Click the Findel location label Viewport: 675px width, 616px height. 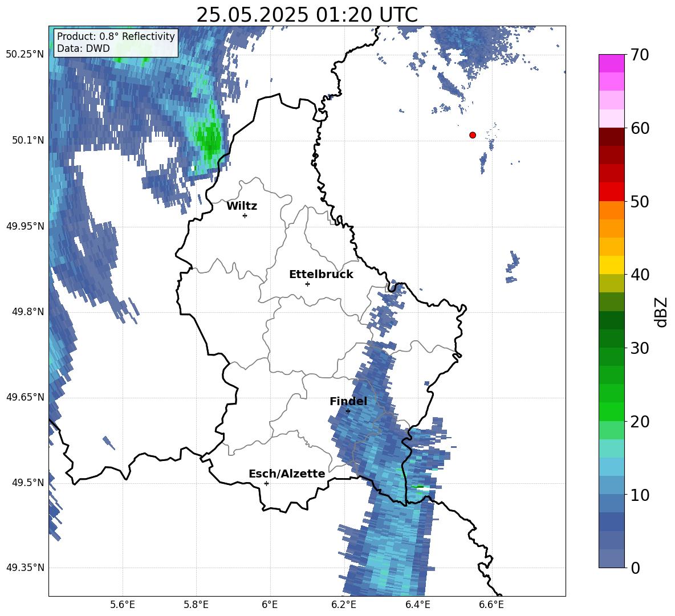click(x=348, y=401)
